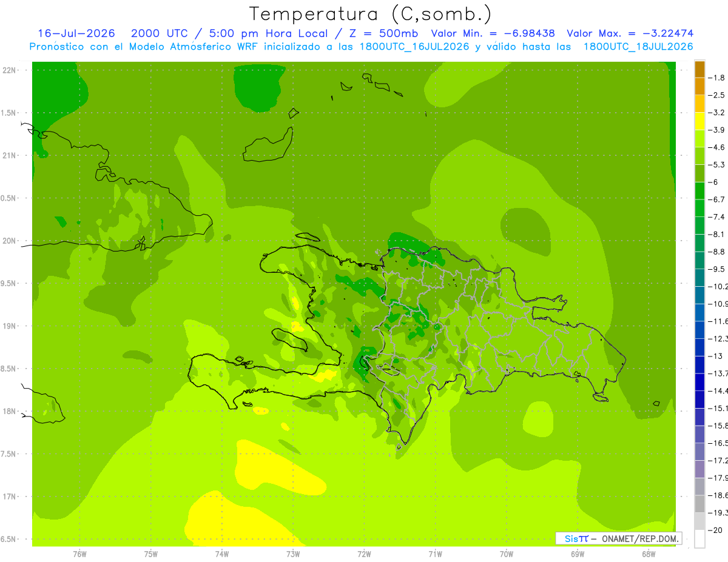
Task: Pick the dark blue swatch between -13.7 and -14.4
Action: pyautogui.click(x=699, y=382)
